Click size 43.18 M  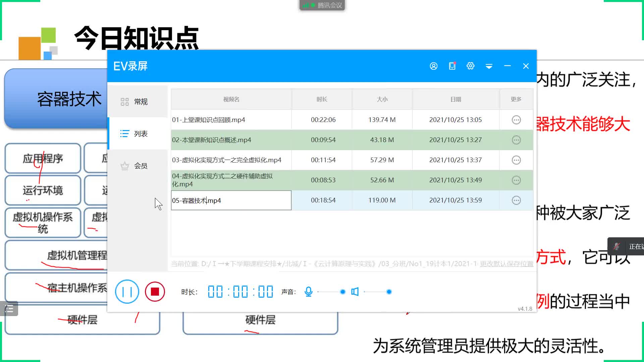pos(382,140)
